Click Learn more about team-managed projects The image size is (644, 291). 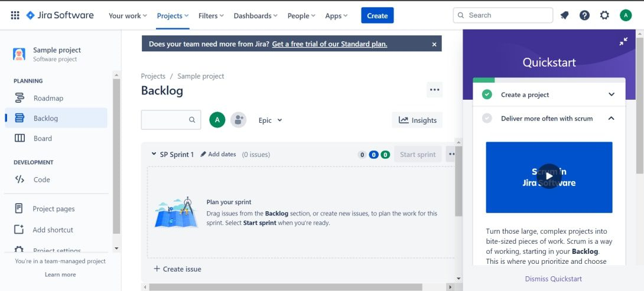60,274
